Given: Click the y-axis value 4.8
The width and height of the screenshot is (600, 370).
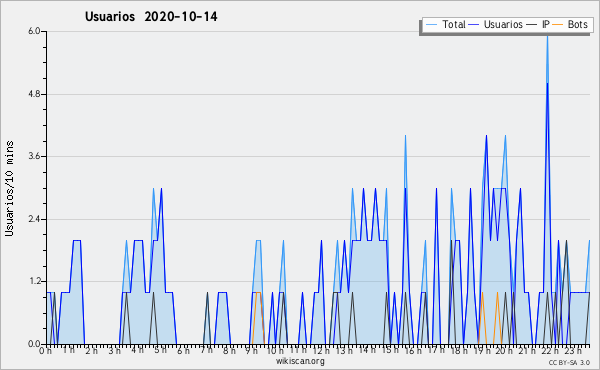Looking at the screenshot, I should pos(34,94).
